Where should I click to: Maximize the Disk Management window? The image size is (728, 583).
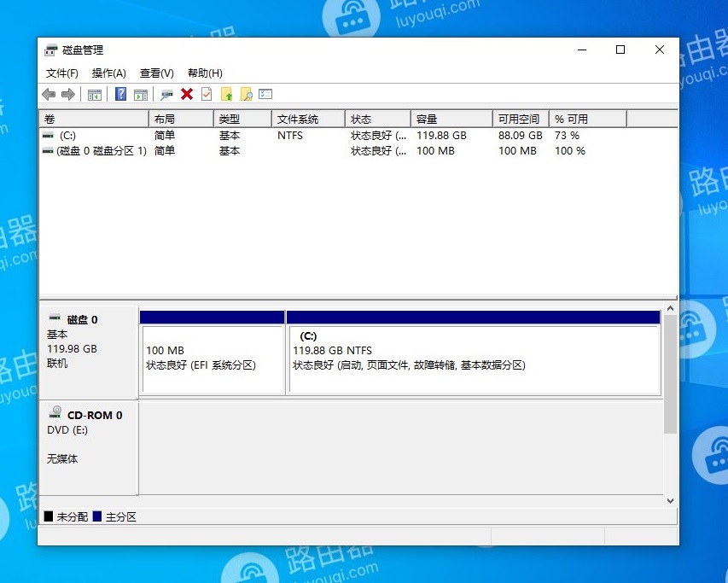[620, 50]
